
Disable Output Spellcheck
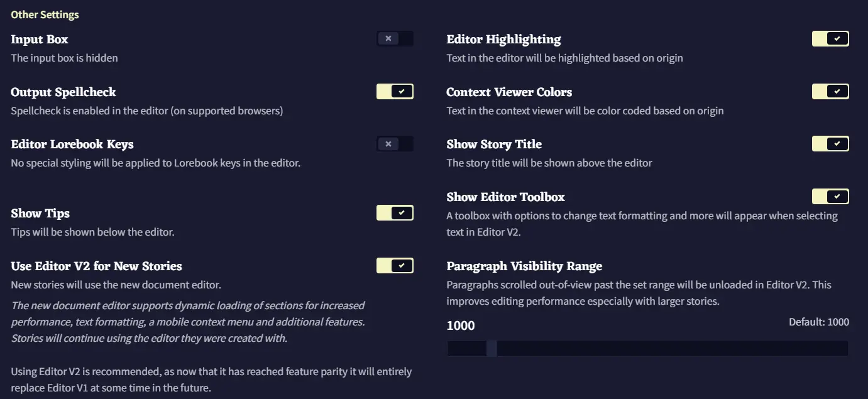(x=395, y=91)
